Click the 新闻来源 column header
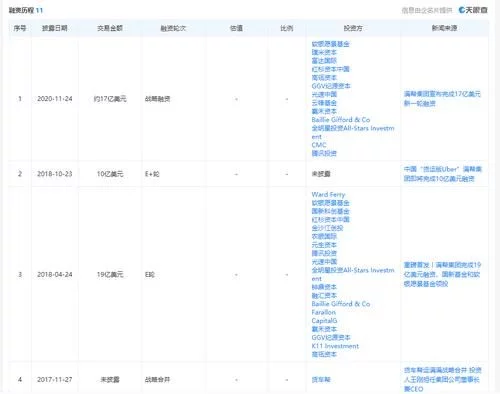This screenshot has height=394, width=500. 444,28
